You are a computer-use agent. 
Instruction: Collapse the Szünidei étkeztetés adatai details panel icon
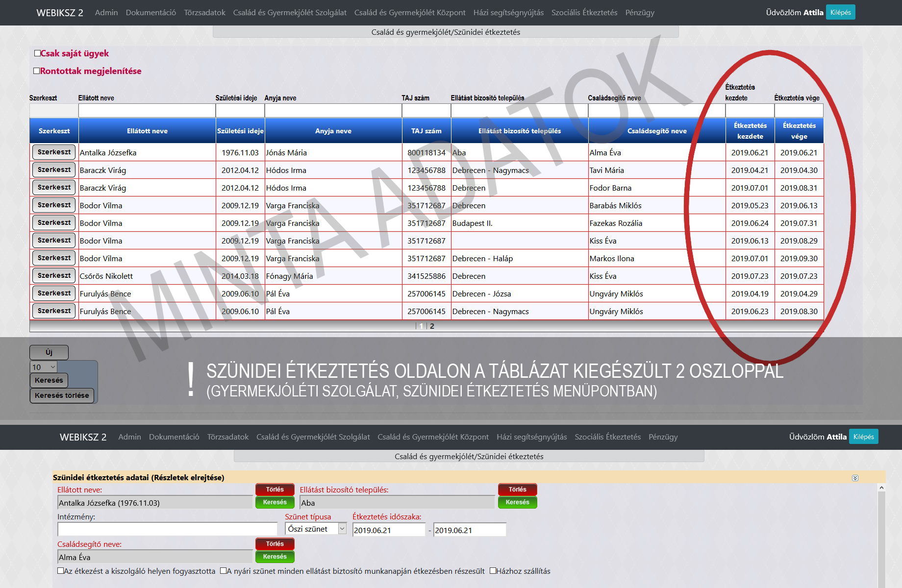[855, 478]
